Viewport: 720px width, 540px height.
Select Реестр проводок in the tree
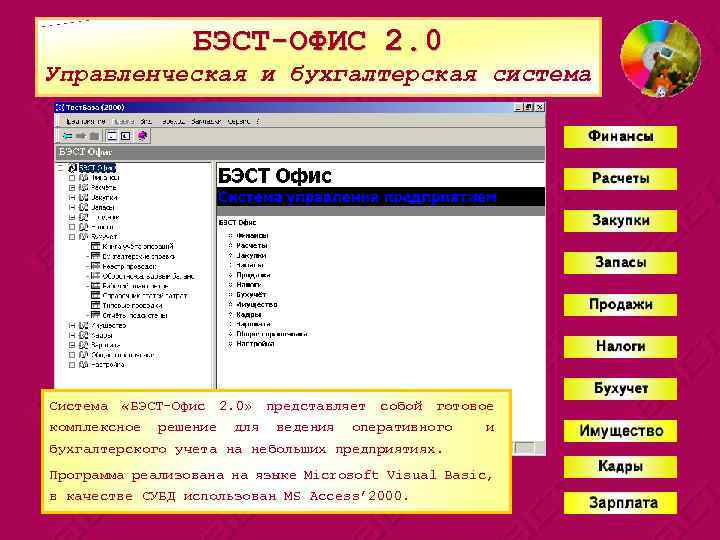click(129, 266)
